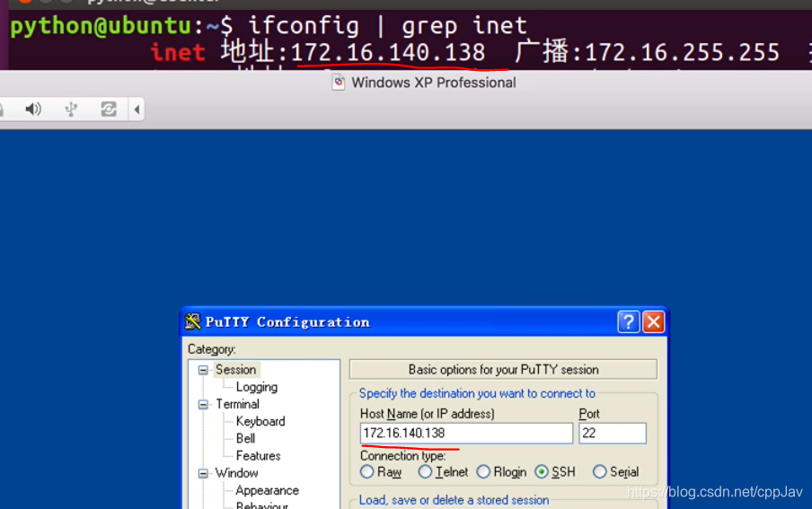
Task: Click Basic options for your PuTTY session header
Action: click(503, 370)
